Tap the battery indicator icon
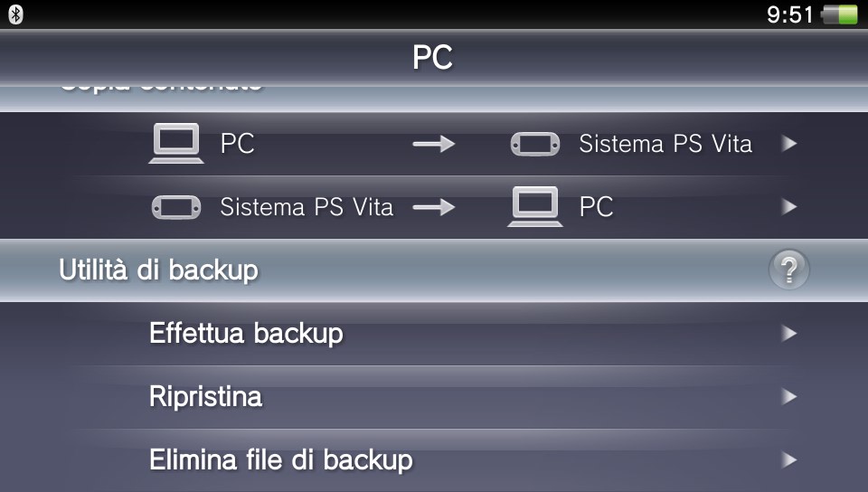Viewport: 868px width, 492px height. tap(840, 15)
